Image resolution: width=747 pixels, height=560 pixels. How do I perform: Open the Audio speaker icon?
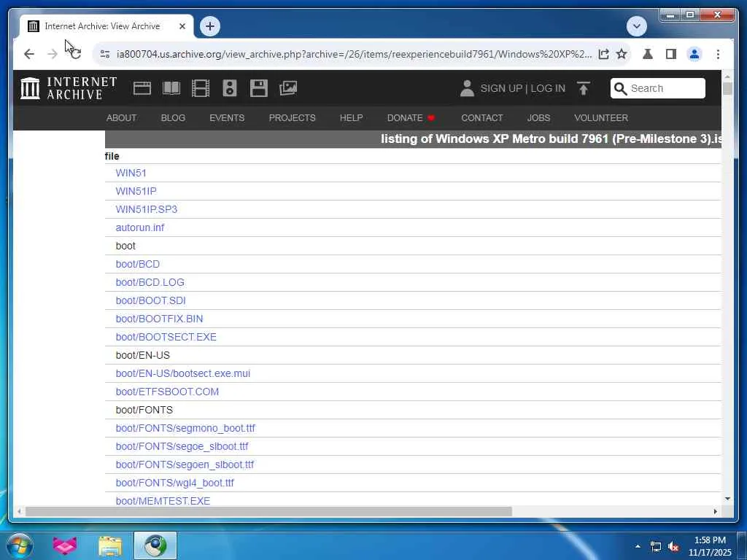230,88
